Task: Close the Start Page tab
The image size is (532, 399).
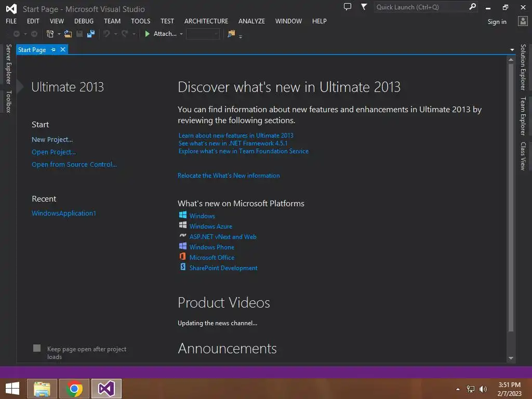Action: point(63,49)
